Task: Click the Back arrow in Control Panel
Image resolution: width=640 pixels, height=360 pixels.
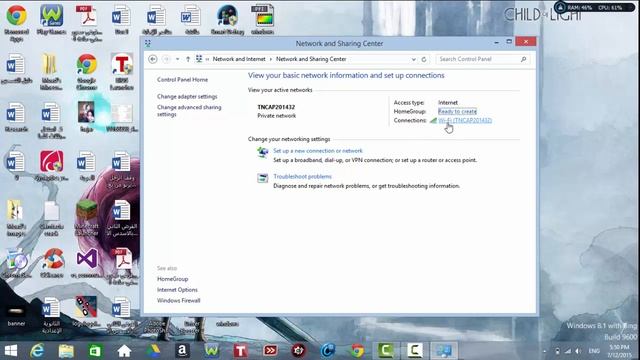Action: point(153,59)
